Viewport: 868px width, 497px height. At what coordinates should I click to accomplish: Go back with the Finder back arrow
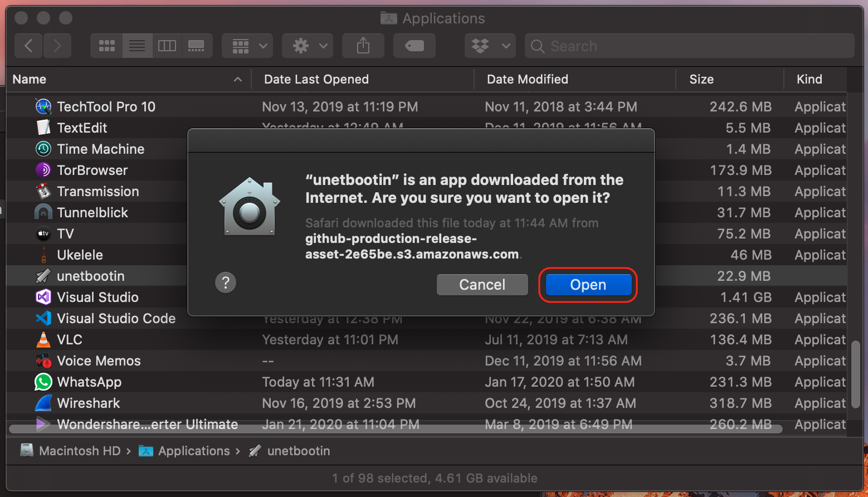pos(29,46)
